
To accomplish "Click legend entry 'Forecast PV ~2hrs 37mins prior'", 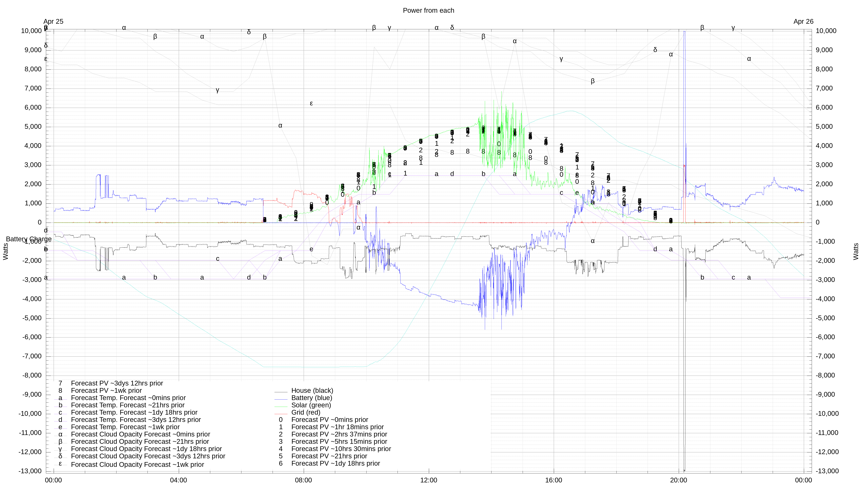I will (339, 434).
